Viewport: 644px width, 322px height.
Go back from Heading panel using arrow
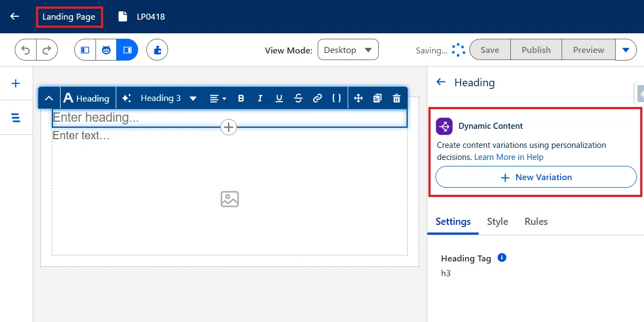click(440, 82)
